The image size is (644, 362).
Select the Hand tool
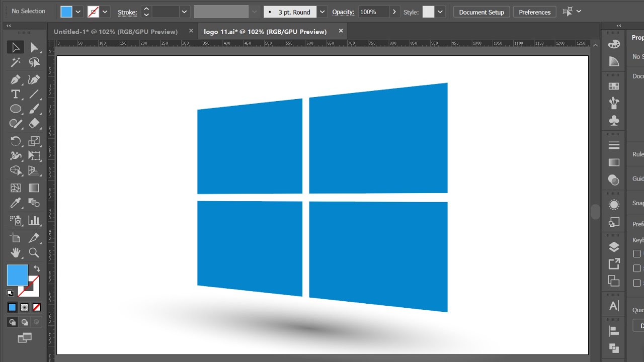[16, 252]
